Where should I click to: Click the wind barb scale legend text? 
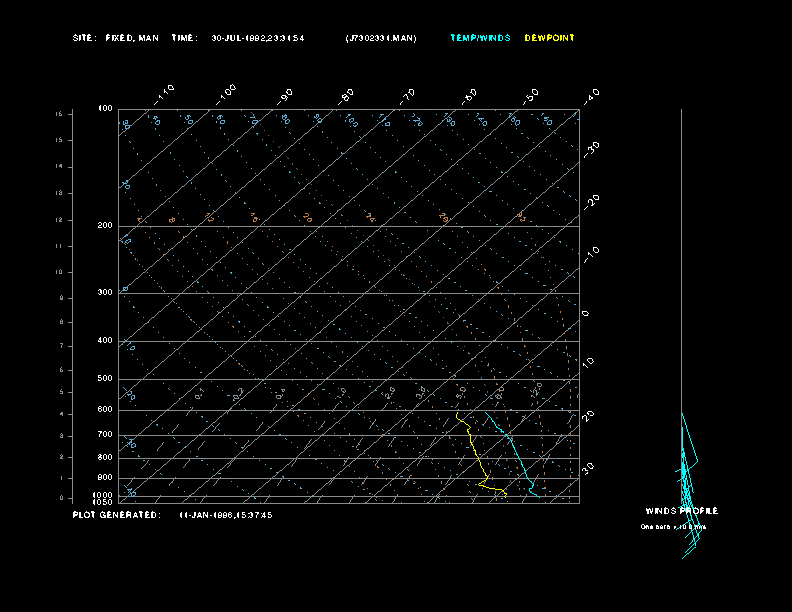673,526
